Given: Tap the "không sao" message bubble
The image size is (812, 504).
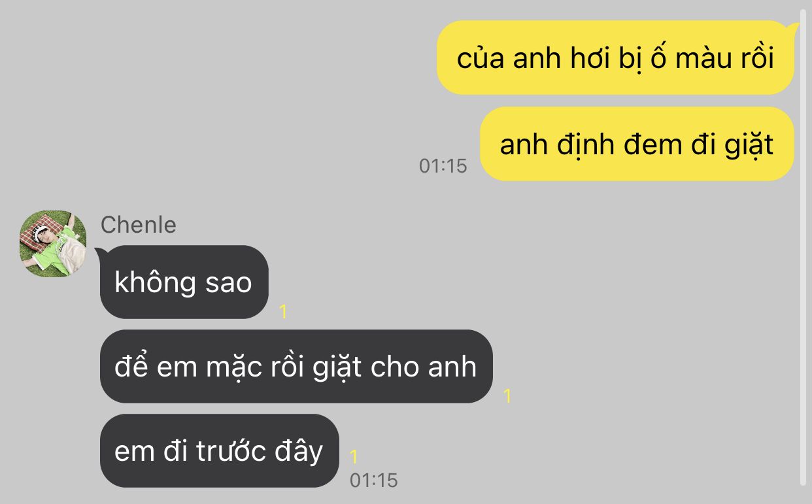Looking at the screenshot, I should 184,282.
